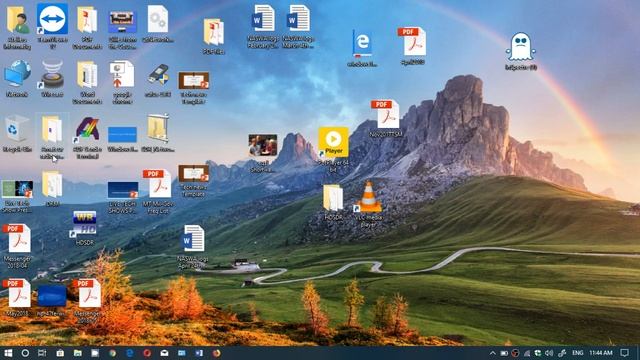Select the user profile folder icon

pos(17,20)
